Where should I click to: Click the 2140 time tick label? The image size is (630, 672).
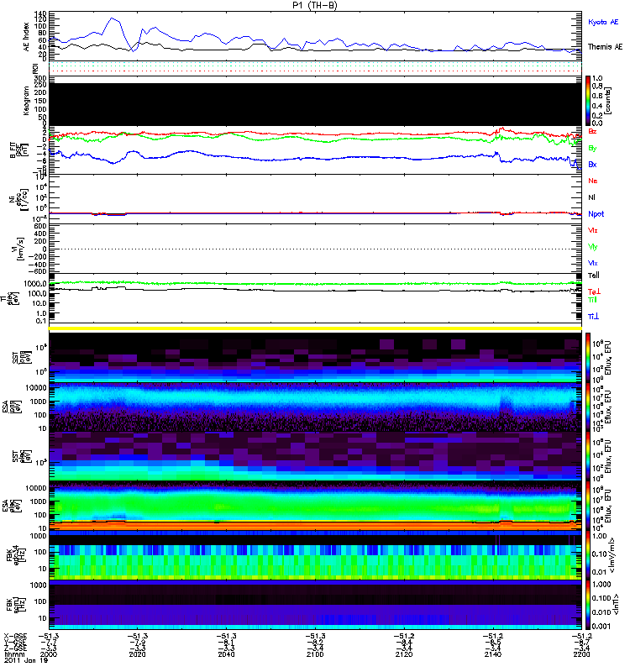click(x=493, y=654)
